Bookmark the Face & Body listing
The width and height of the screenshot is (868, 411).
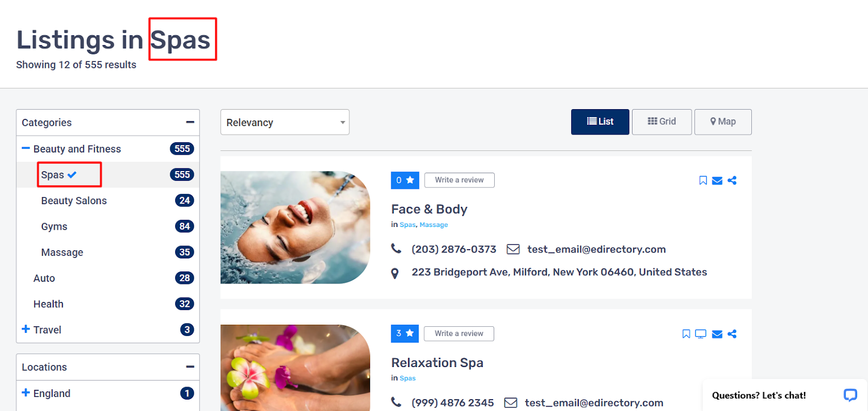click(x=703, y=180)
